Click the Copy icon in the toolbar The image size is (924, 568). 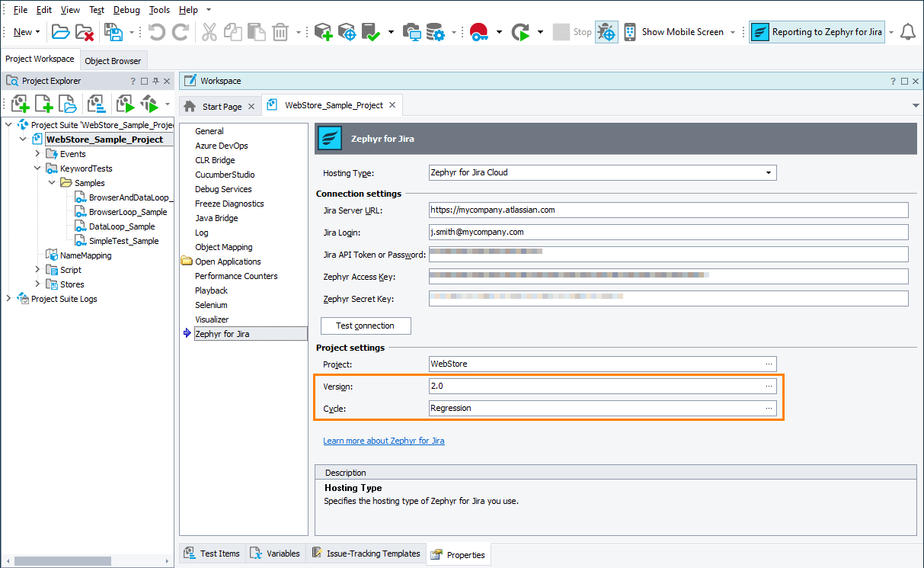click(233, 32)
